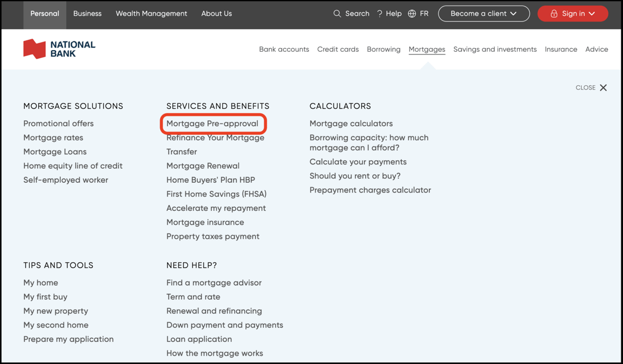Expand the Sign in dropdown chevron
Image resolution: width=623 pixels, height=364 pixels.
click(x=592, y=13)
